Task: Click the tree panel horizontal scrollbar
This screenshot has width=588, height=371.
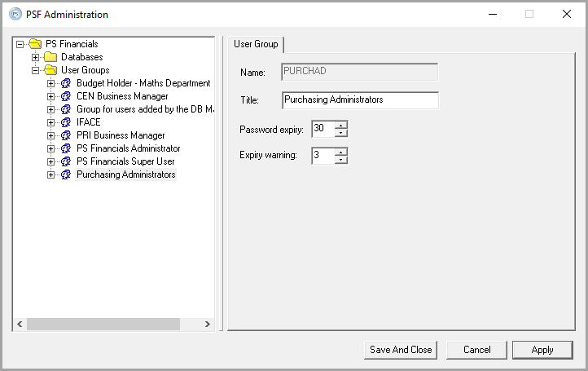Action: (103, 325)
